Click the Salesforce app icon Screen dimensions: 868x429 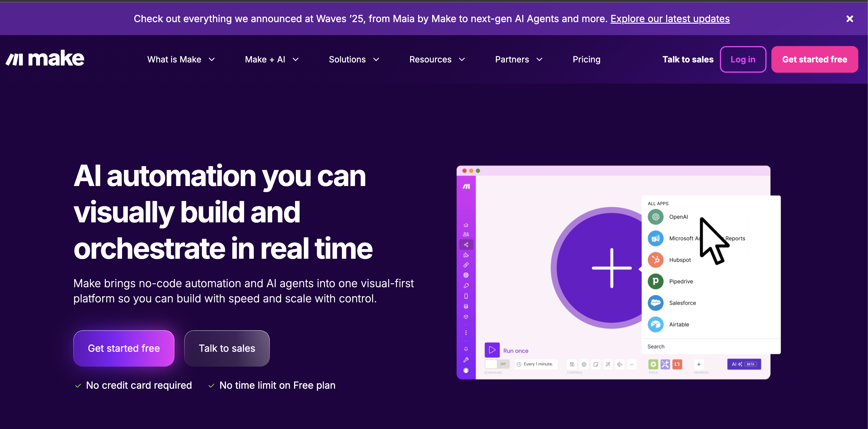[x=655, y=303]
